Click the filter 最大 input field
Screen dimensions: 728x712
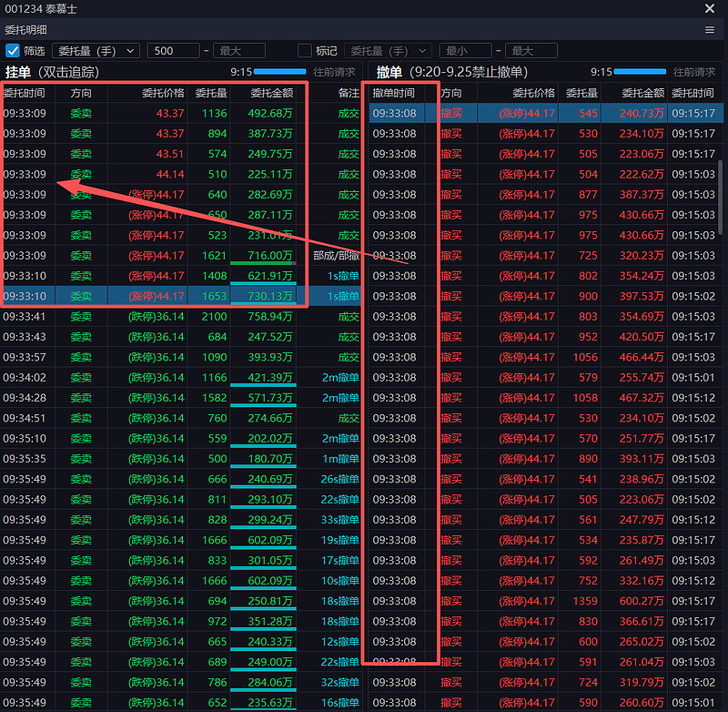(x=239, y=51)
